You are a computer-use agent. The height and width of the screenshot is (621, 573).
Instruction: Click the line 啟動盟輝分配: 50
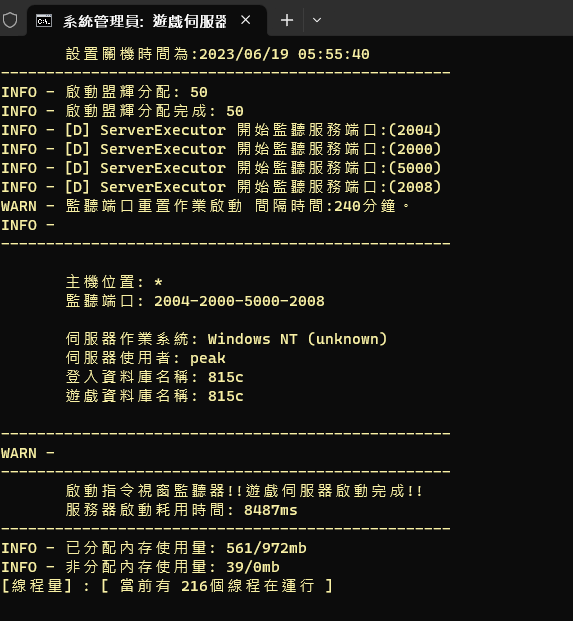(x=105, y=92)
